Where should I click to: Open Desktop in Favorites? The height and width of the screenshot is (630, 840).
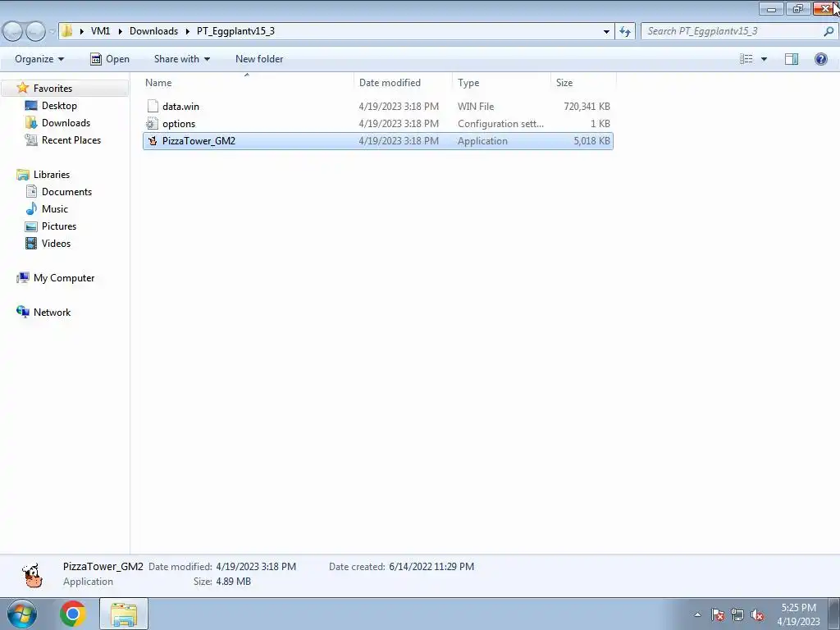(x=59, y=106)
